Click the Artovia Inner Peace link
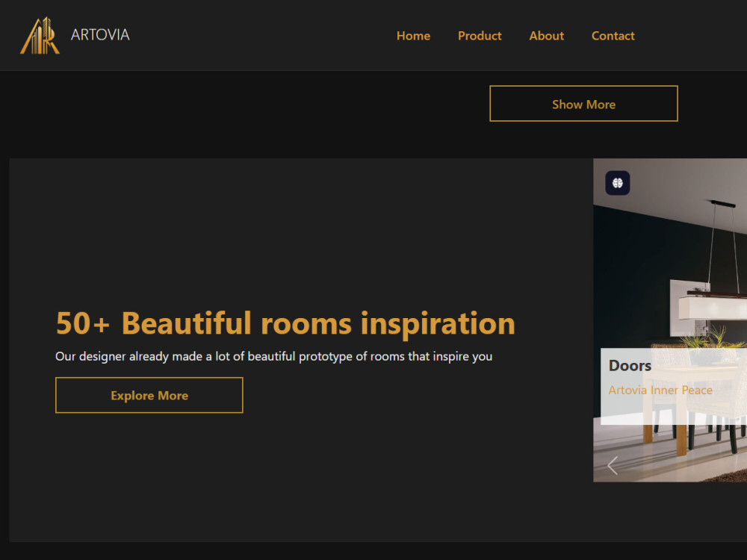Viewport: 747px width, 560px height. pos(660,390)
